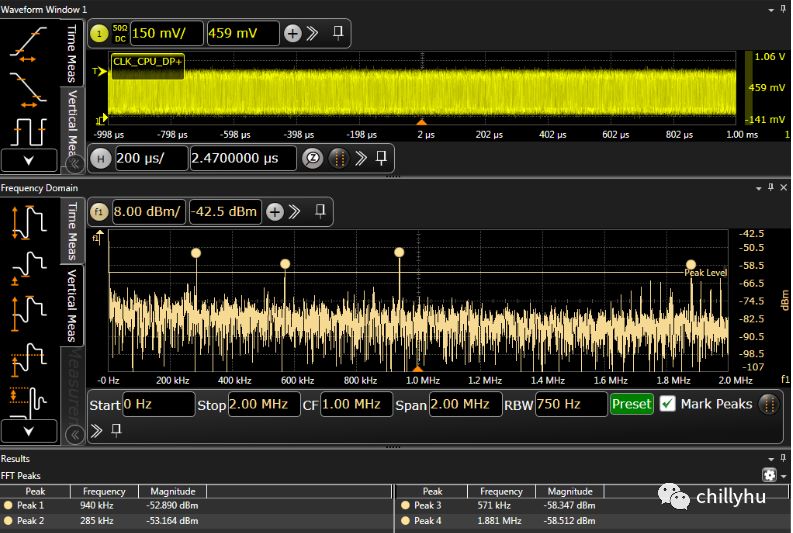Toggle the f1 function button
This screenshot has height=533, width=793.
point(98,211)
